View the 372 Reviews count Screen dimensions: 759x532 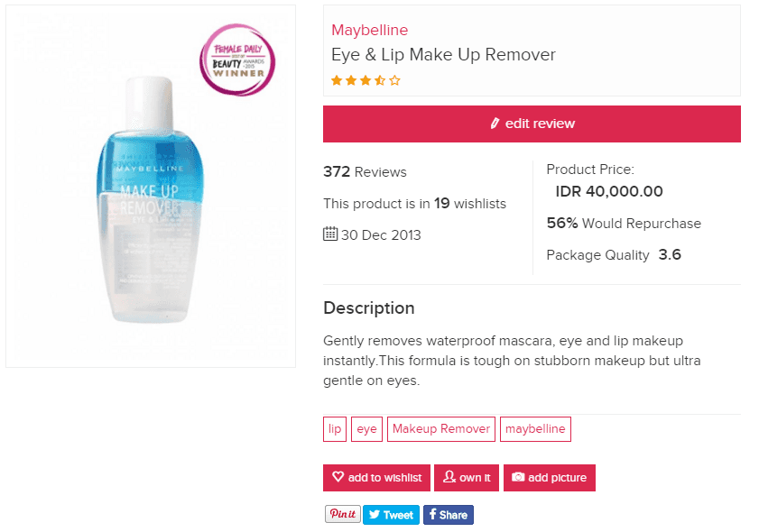365,172
